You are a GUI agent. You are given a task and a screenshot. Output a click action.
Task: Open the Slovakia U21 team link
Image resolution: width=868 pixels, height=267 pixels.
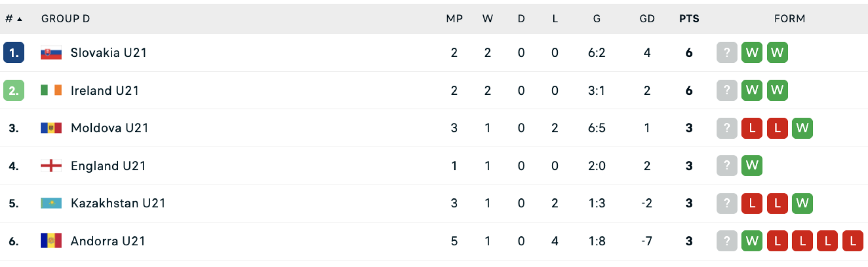(x=108, y=53)
